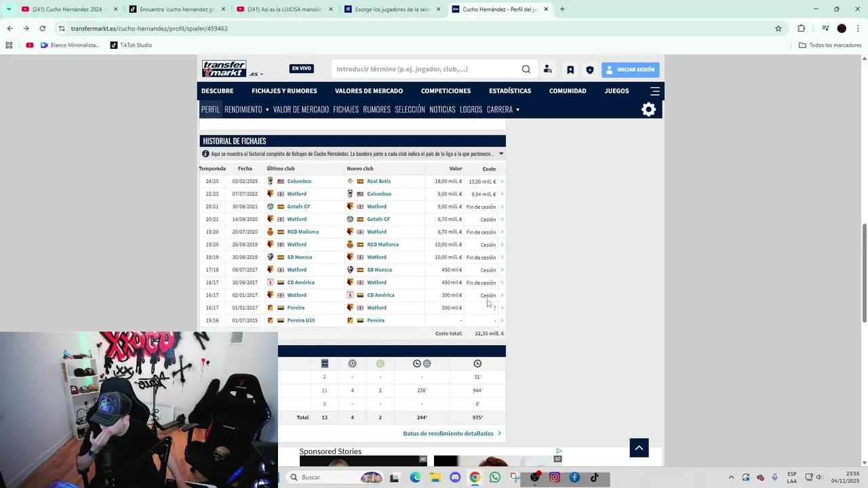Open the .es country domain dropdown

coord(256,74)
